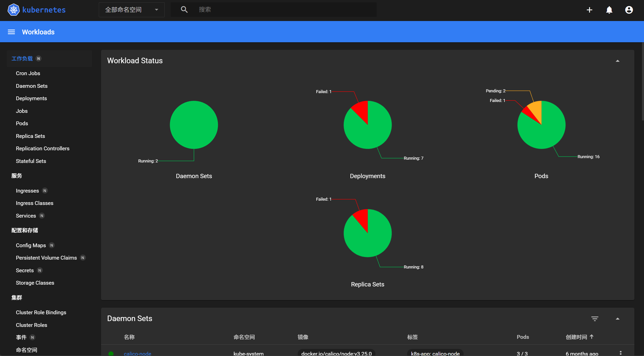
Task: Click the Daemon Sets filter icon
Action: pos(595,319)
